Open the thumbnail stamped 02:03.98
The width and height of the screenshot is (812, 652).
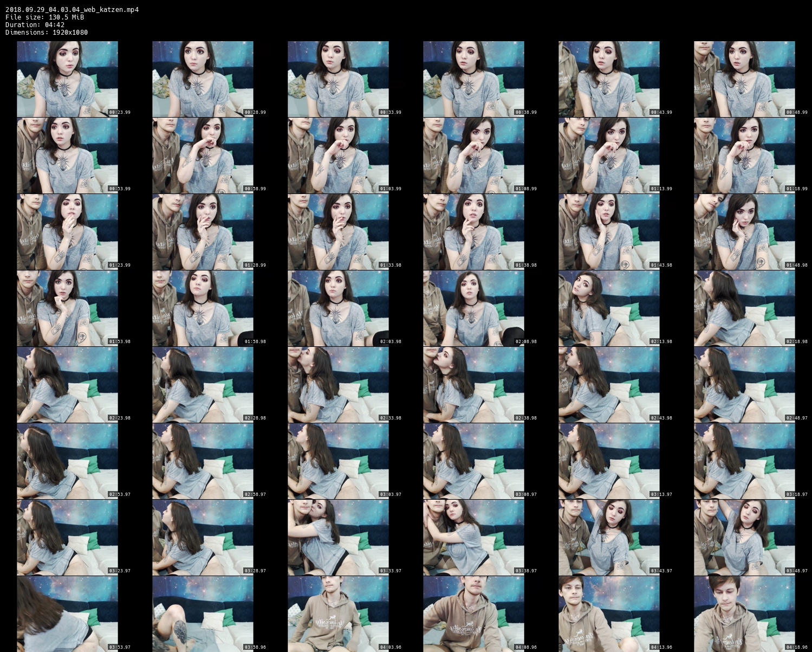click(x=339, y=308)
